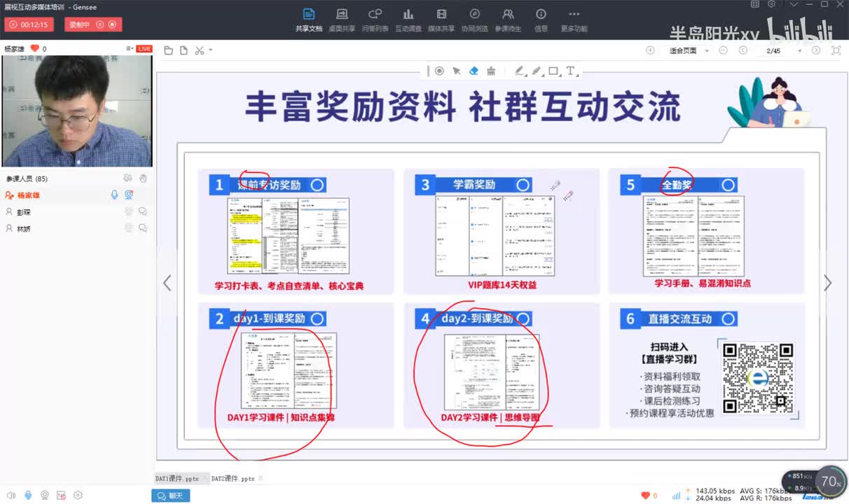Click the left slide navigation chevron
Viewport: 849px width, 504px height.
coord(167,283)
